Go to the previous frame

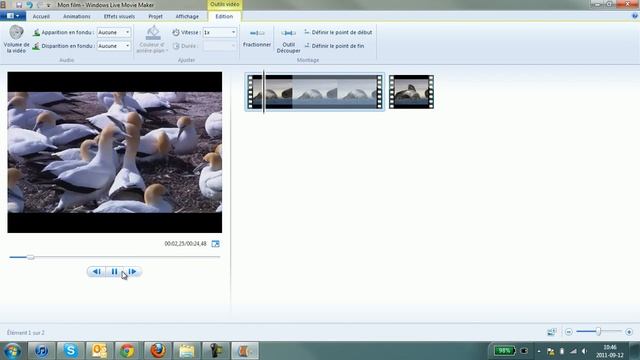tap(96, 271)
